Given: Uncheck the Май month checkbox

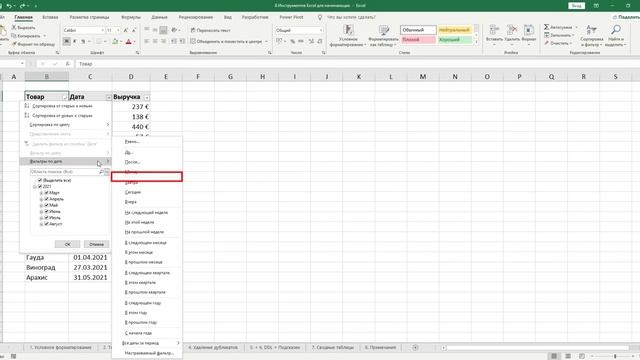Looking at the screenshot, I should coord(47,205).
